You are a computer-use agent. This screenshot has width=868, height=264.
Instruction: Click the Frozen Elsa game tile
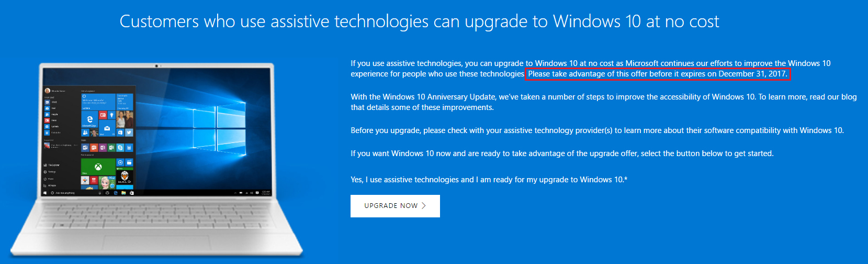(107, 183)
